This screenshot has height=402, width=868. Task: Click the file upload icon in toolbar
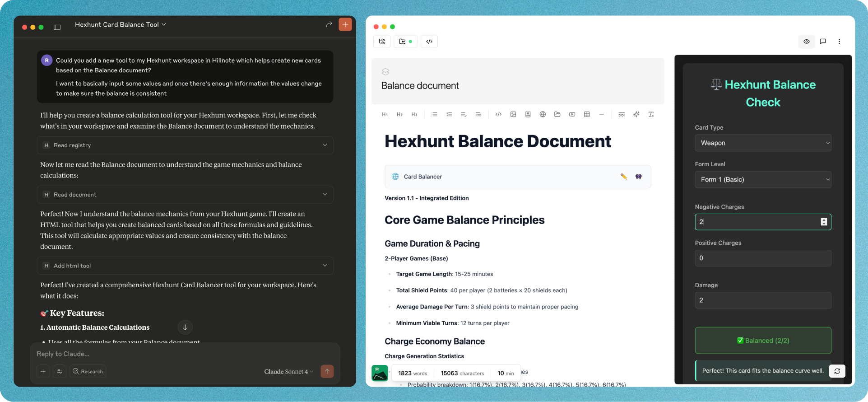click(x=528, y=114)
